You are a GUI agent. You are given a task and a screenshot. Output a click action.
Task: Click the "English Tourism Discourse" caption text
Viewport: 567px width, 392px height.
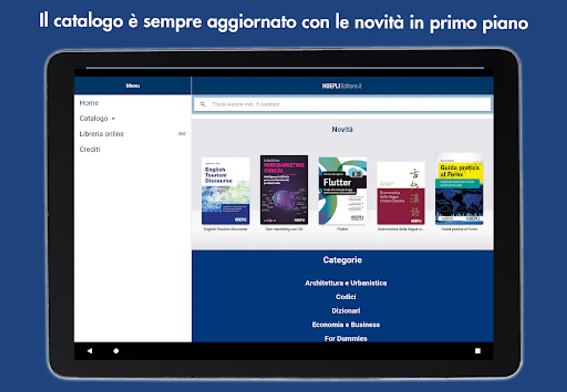click(x=226, y=229)
